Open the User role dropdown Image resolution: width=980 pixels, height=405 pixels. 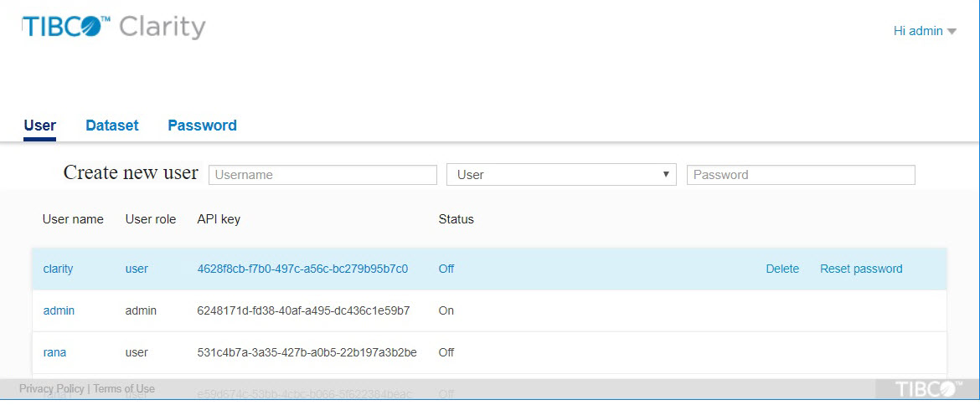561,175
